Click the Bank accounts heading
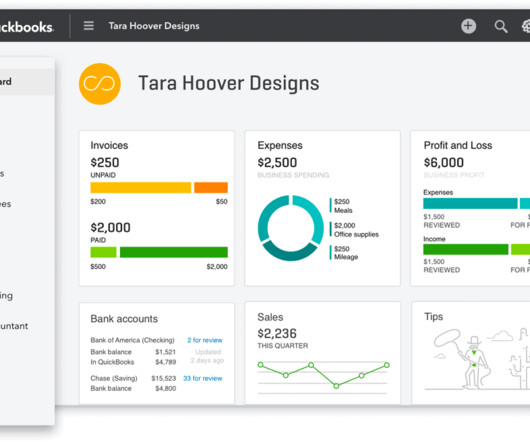This screenshot has height=442, width=530. pyautogui.click(x=124, y=319)
